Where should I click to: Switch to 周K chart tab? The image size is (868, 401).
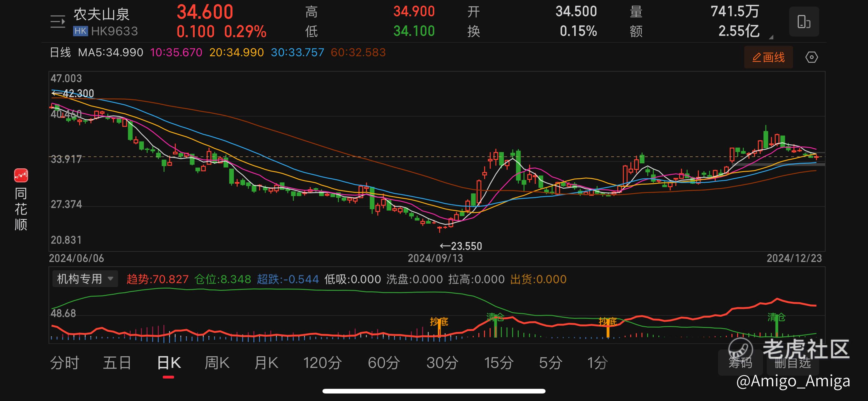point(217,363)
